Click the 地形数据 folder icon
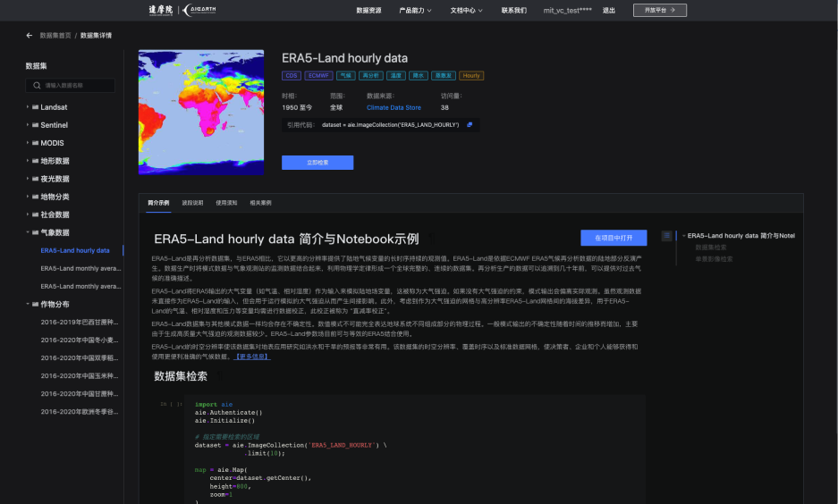Screen dimensions: 838x504 tap(35, 161)
